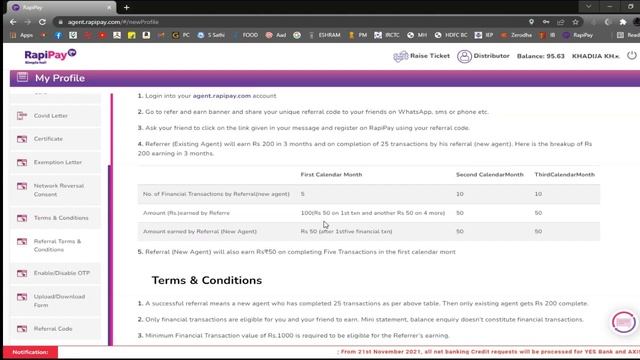Screen dimensions: 640x360
Task: Close the RapiPay browser tab
Action: (x=109, y=7)
